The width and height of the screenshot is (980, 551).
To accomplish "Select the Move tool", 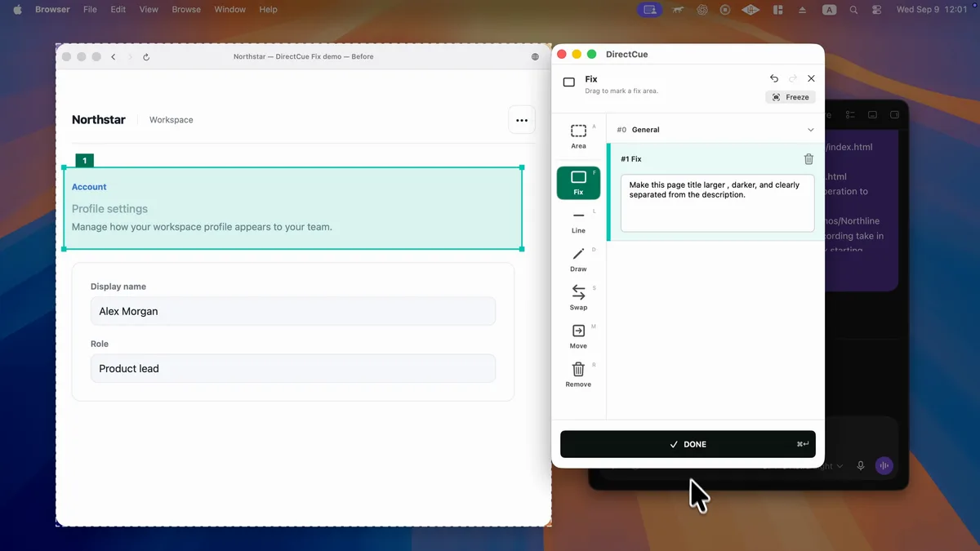I will [x=578, y=336].
